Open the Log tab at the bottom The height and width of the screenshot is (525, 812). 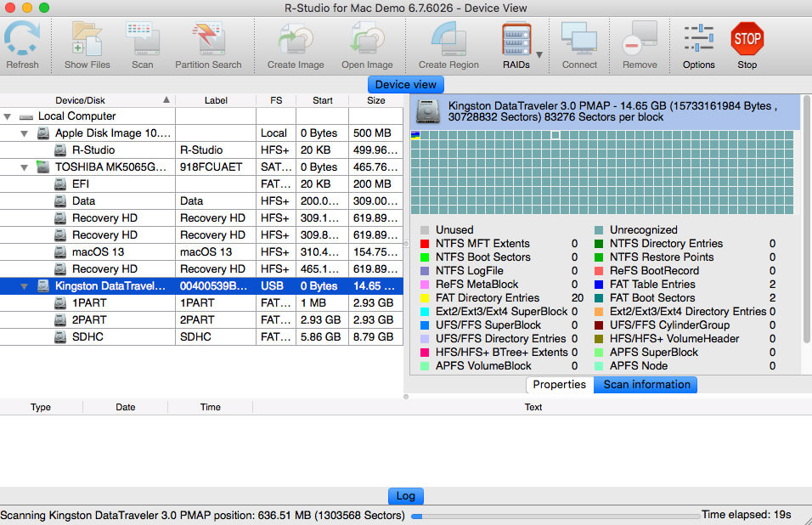(405, 496)
